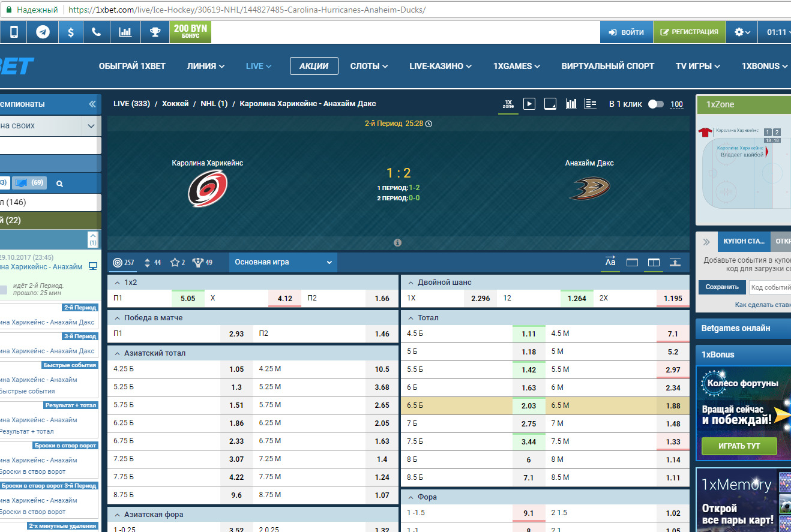Image resolution: width=791 pixels, height=532 pixels.
Task: Collapse the Фора section
Action: 545,497
